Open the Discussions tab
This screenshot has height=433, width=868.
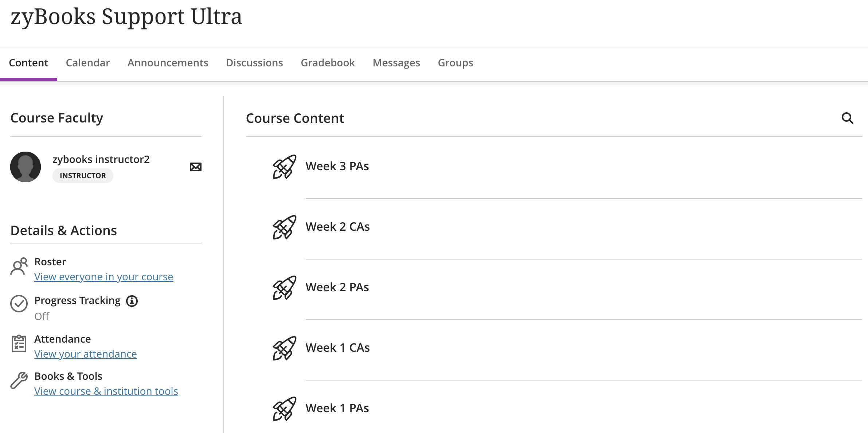[x=254, y=63]
